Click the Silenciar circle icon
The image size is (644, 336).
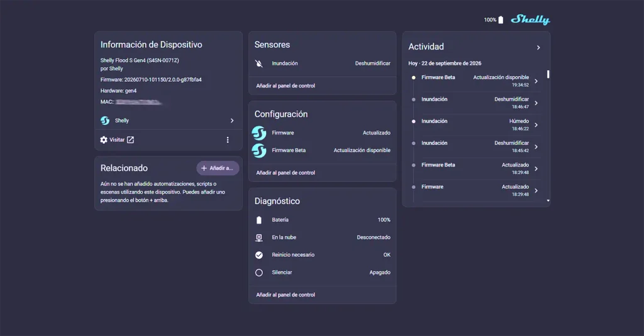click(258, 273)
